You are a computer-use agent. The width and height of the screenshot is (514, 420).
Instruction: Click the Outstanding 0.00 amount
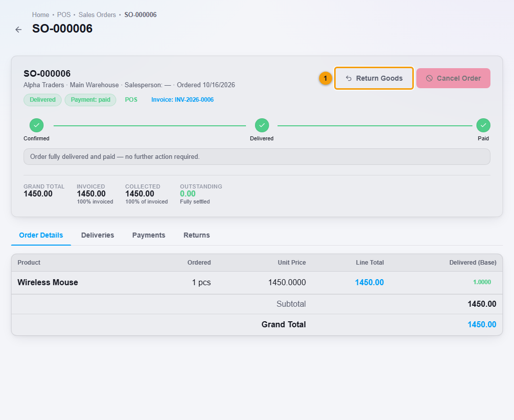point(187,194)
